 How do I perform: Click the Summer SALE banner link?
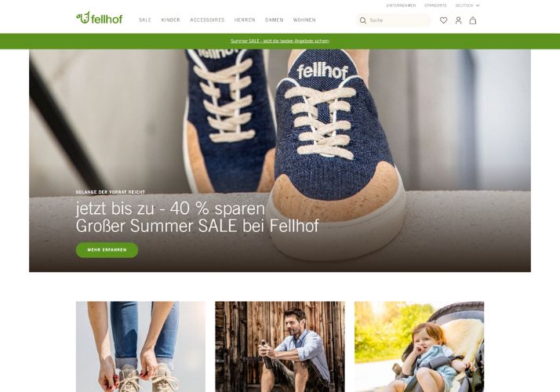[x=280, y=41]
